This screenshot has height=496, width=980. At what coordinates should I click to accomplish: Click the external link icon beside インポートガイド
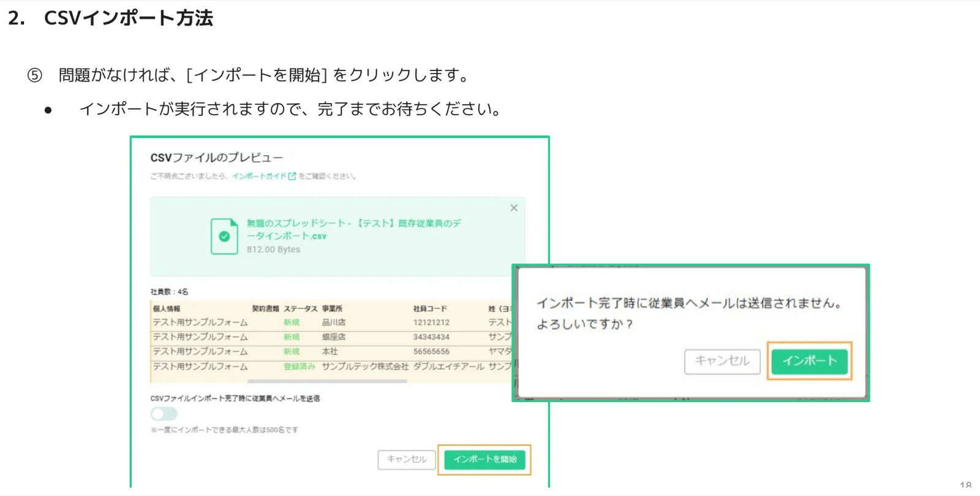[x=292, y=176]
